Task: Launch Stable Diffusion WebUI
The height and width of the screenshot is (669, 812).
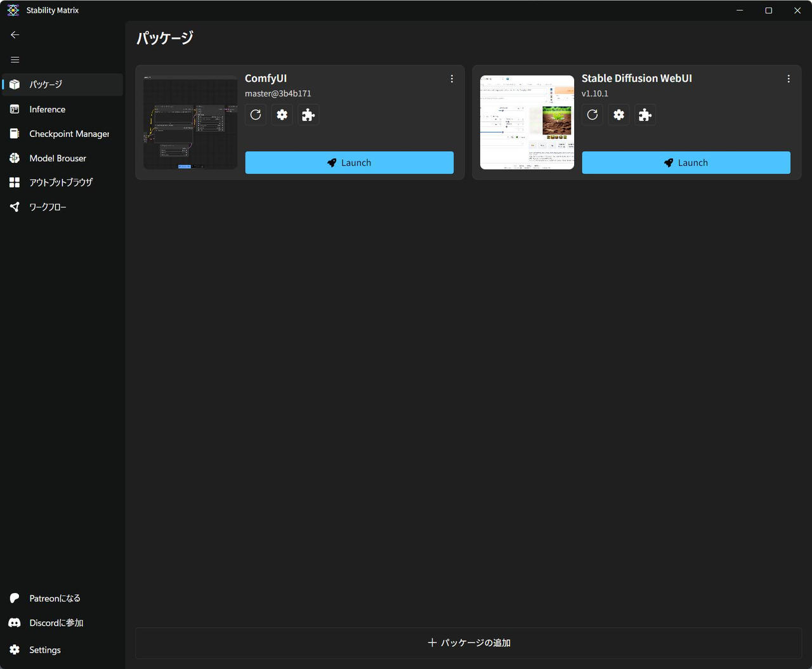Action: (x=686, y=162)
